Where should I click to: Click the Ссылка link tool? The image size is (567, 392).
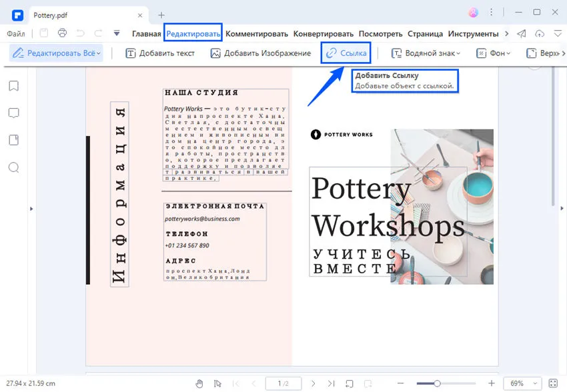point(346,53)
